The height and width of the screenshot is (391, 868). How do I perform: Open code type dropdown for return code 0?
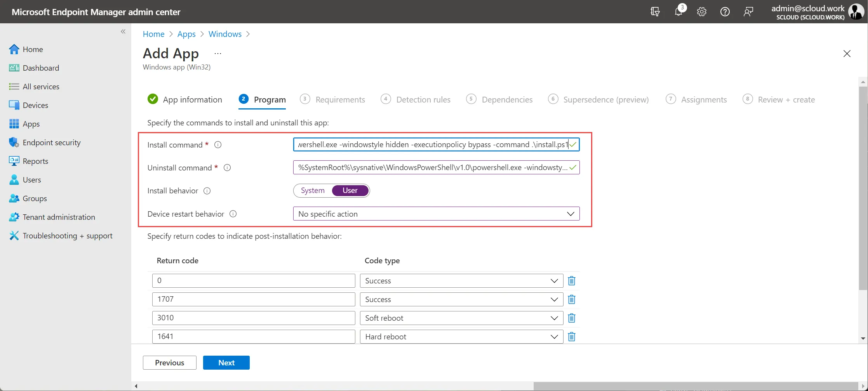pos(461,281)
